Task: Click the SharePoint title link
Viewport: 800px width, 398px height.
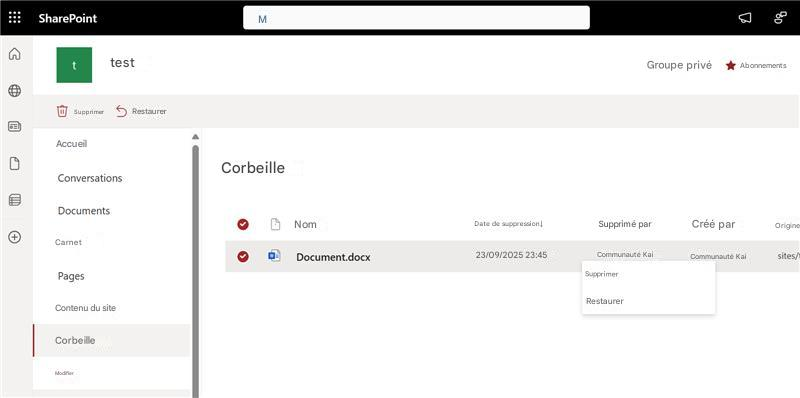Action: click(x=67, y=18)
